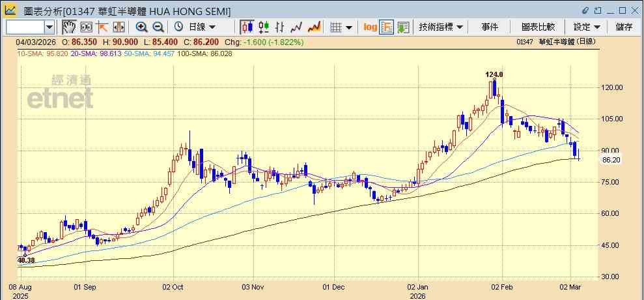Click the 120.00 price axis label

pos(612,87)
